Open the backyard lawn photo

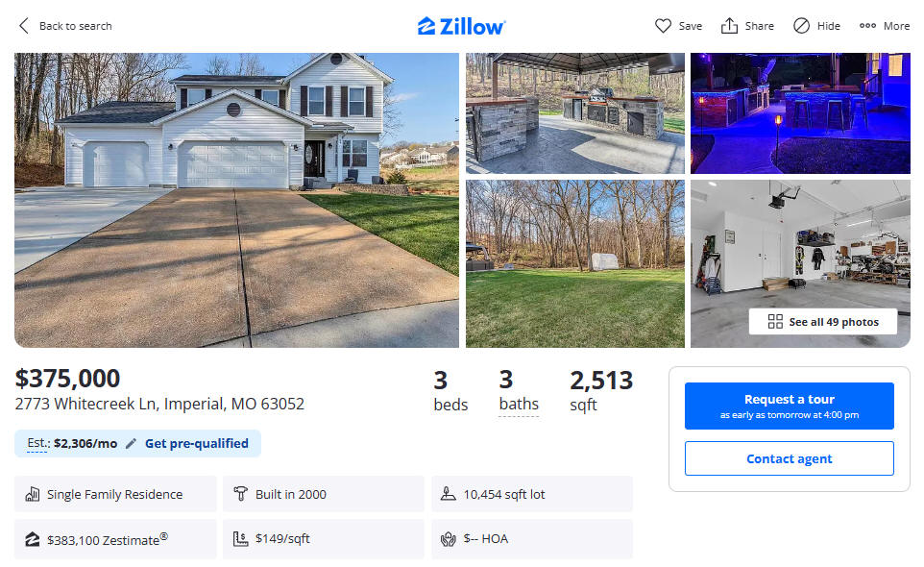(x=575, y=264)
